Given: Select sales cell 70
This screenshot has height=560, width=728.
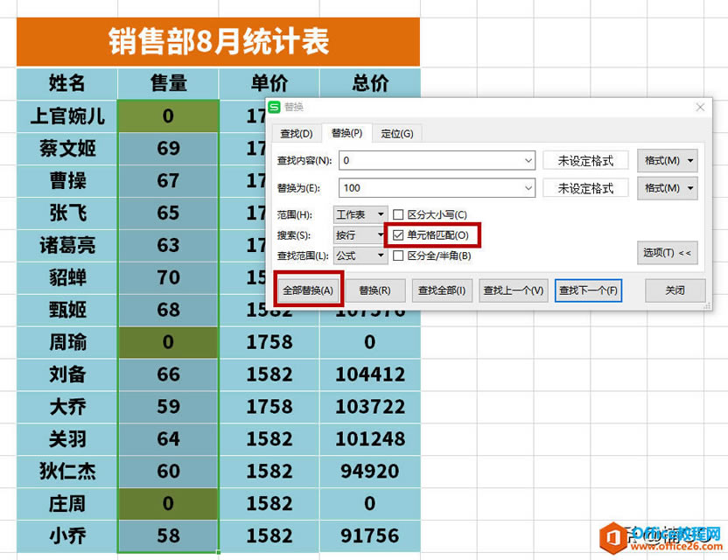Looking at the screenshot, I should pyautogui.click(x=168, y=277).
